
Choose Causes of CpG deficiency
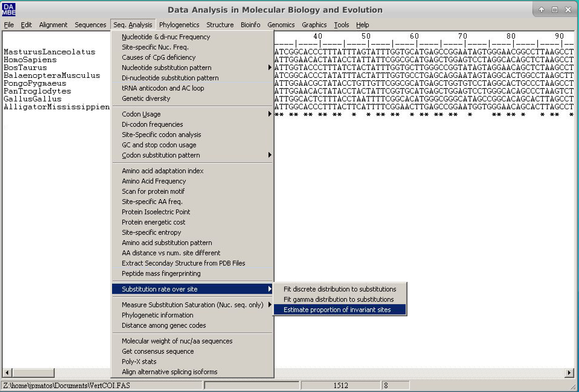(x=192, y=57)
